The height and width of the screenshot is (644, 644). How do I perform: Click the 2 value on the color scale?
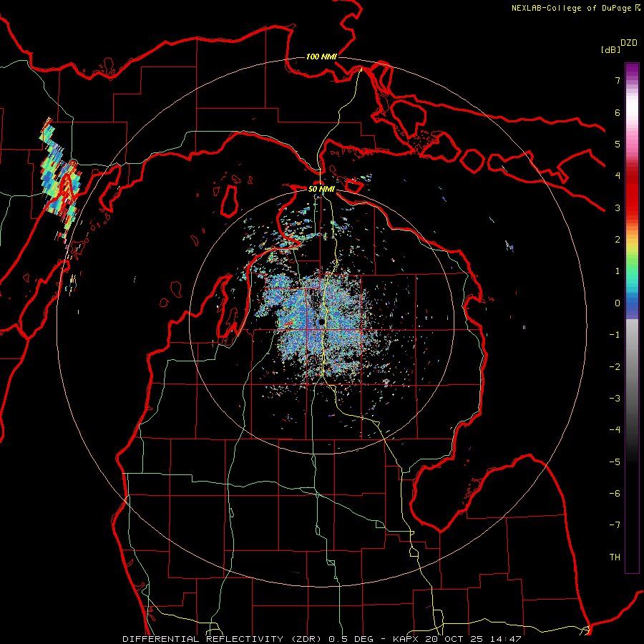[618, 240]
